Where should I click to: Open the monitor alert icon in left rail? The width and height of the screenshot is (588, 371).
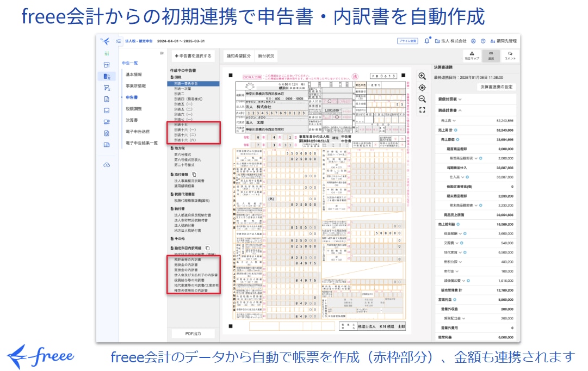coord(107,122)
